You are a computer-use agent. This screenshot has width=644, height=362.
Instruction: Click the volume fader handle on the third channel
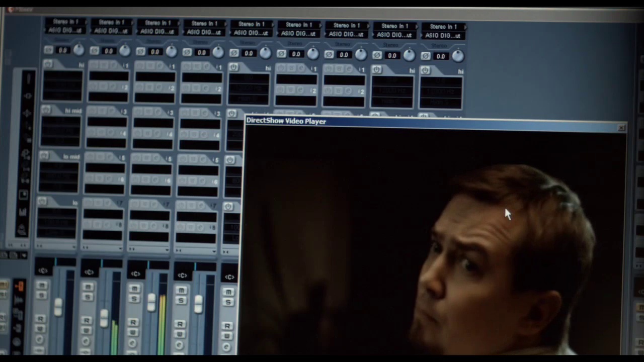pyautogui.click(x=151, y=302)
